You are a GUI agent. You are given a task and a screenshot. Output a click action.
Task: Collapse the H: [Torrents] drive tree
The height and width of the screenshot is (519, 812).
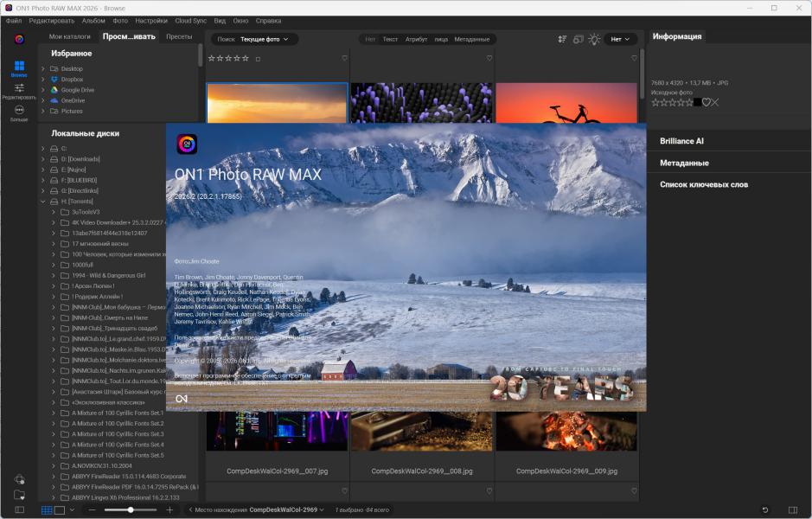(43, 202)
